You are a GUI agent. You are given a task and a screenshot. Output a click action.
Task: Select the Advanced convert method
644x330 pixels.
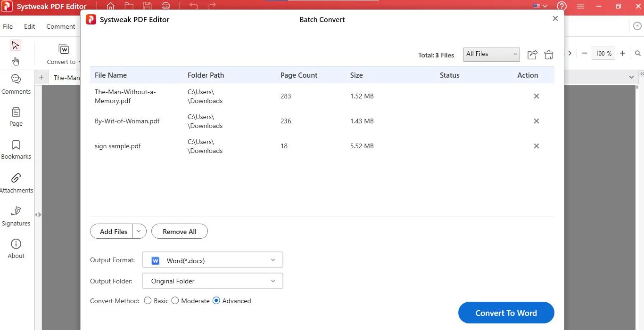coord(216,300)
